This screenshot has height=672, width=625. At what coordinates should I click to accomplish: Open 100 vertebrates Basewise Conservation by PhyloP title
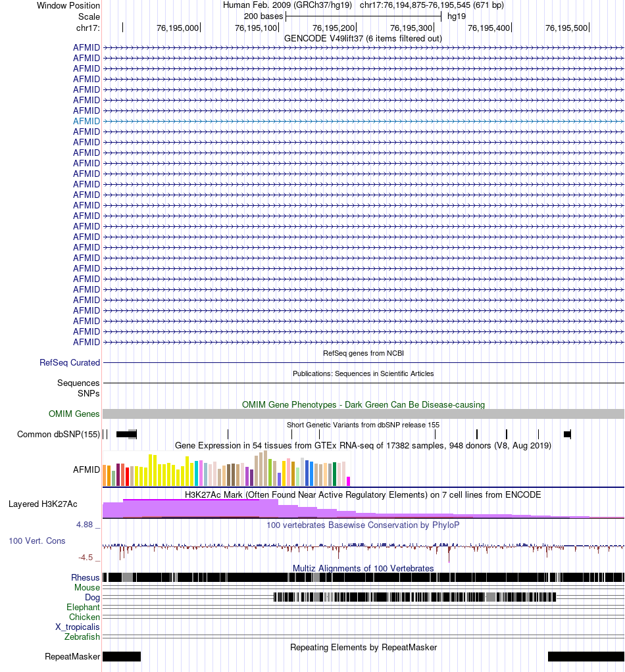[x=363, y=525]
